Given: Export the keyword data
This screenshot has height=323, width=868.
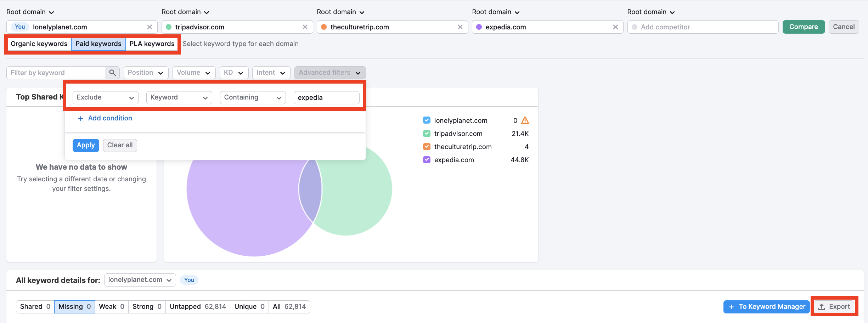Looking at the screenshot, I should [x=834, y=307].
